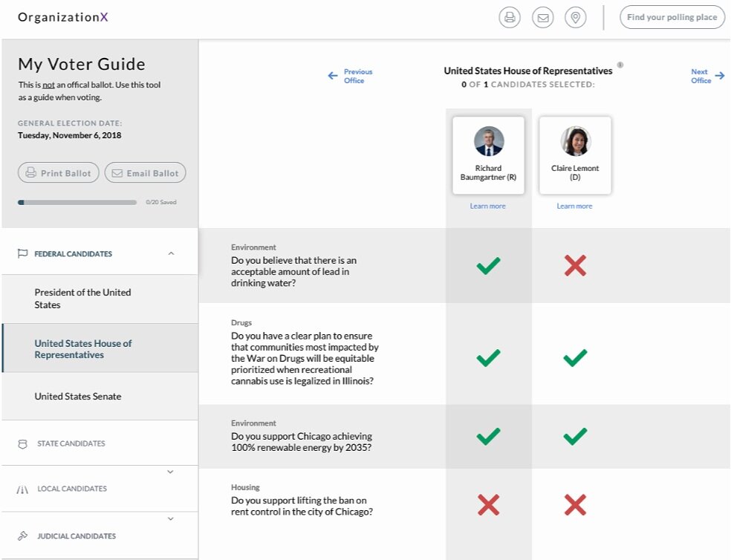Screen dimensions: 731x560
Task: Open the email icon in the top bar
Action: point(543,16)
